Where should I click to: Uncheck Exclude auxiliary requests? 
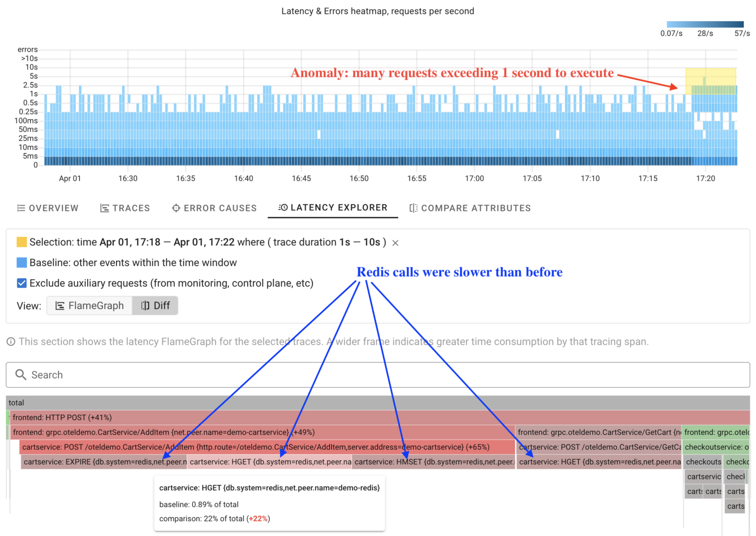(x=22, y=283)
